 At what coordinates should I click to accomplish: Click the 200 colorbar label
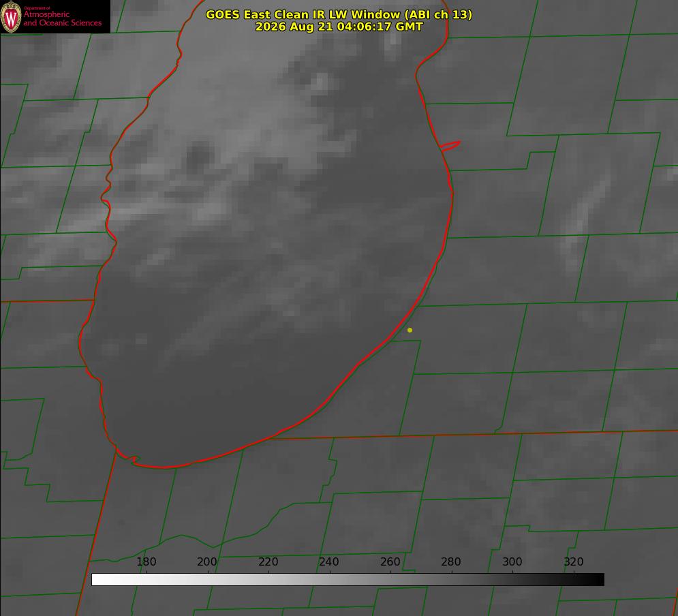(207, 561)
